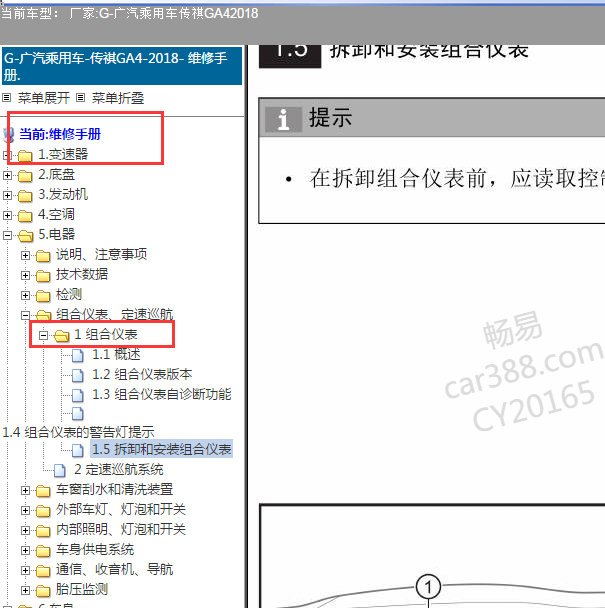Click the 4.空调 folder icon
The image size is (605, 608).
tap(25, 215)
